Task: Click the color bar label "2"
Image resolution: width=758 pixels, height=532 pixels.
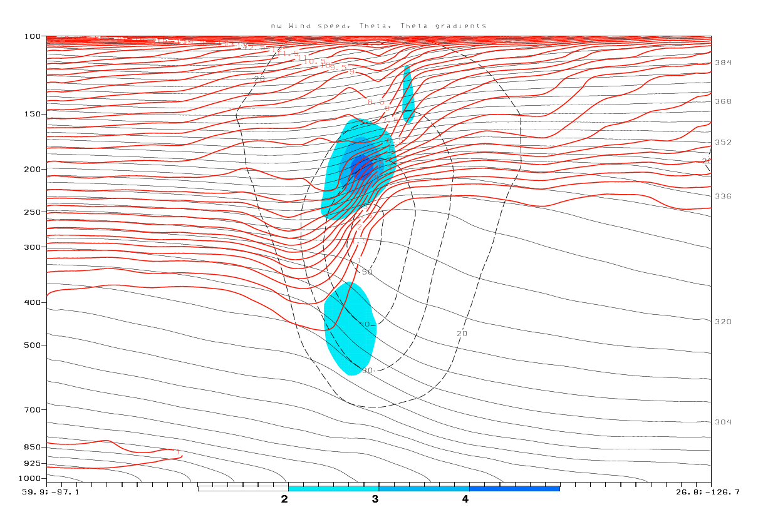Action: (x=284, y=499)
